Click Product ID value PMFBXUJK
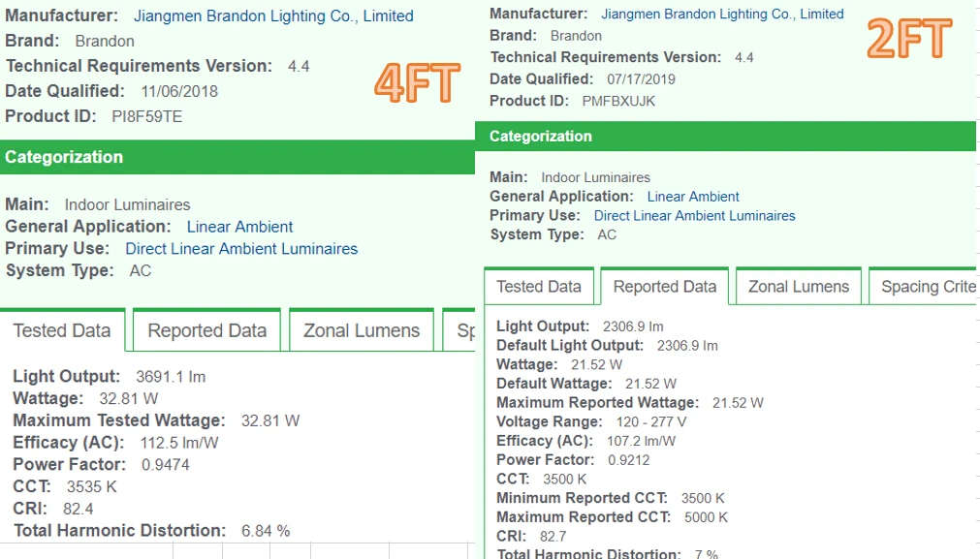This screenshot has height=559, width=980. tap(618, 101)
